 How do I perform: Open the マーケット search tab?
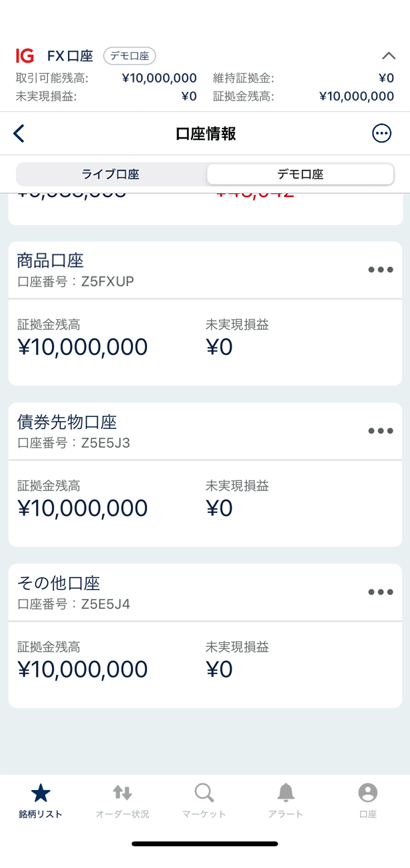[204, 800]
